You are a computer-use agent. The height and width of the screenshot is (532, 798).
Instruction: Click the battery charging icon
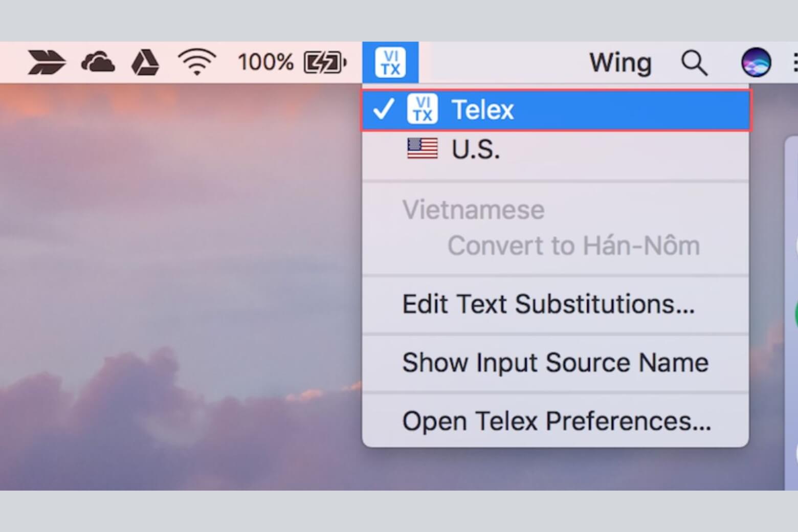click(x=325, y=63)
